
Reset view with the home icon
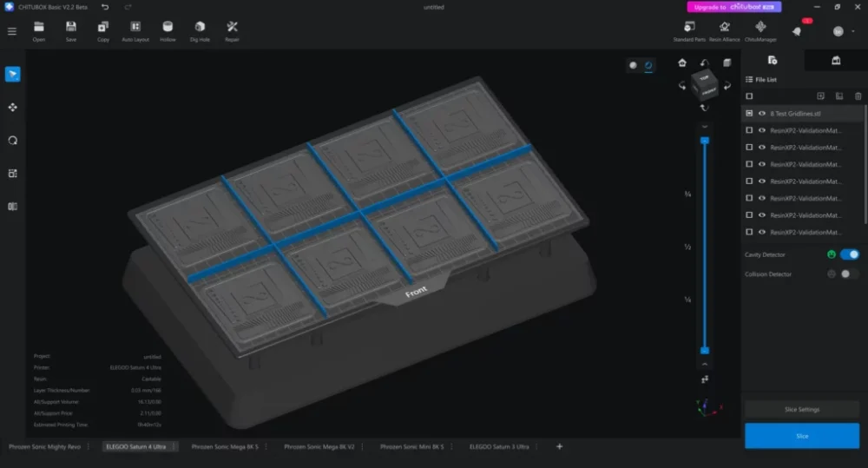click(x=682, y=63)
